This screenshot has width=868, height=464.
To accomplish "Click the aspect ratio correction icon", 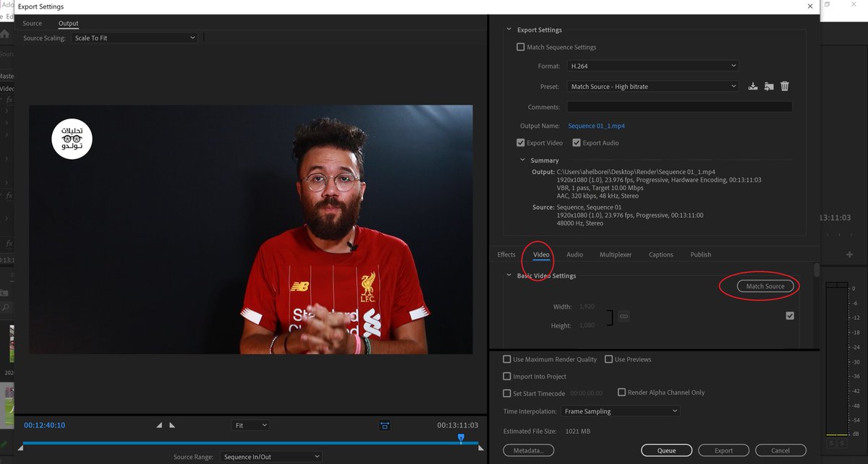I will point(385,426).
